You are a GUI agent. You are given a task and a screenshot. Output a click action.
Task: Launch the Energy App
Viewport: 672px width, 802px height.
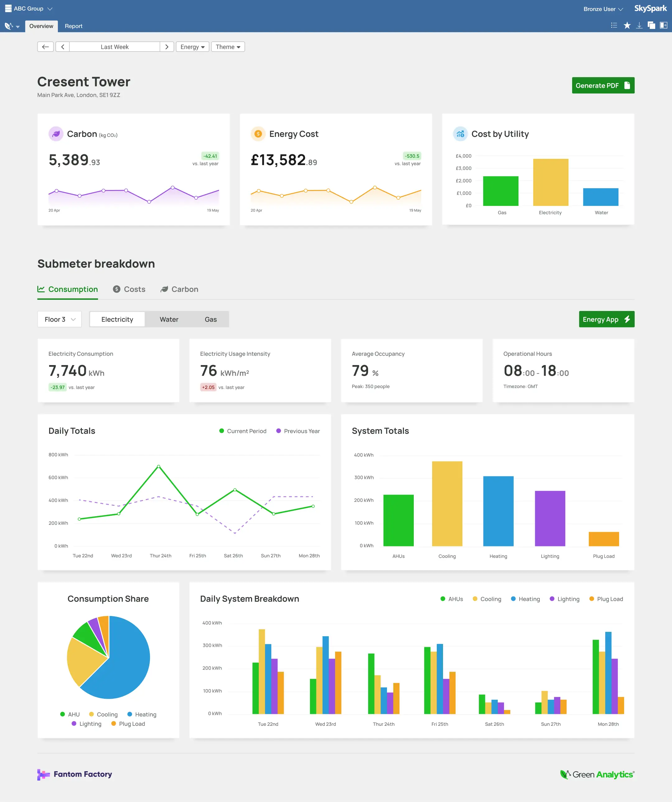606,319
